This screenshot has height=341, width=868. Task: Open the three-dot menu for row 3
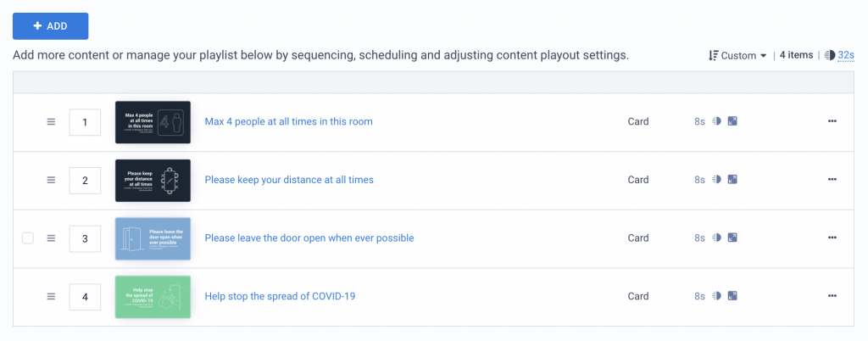[832, 238]
